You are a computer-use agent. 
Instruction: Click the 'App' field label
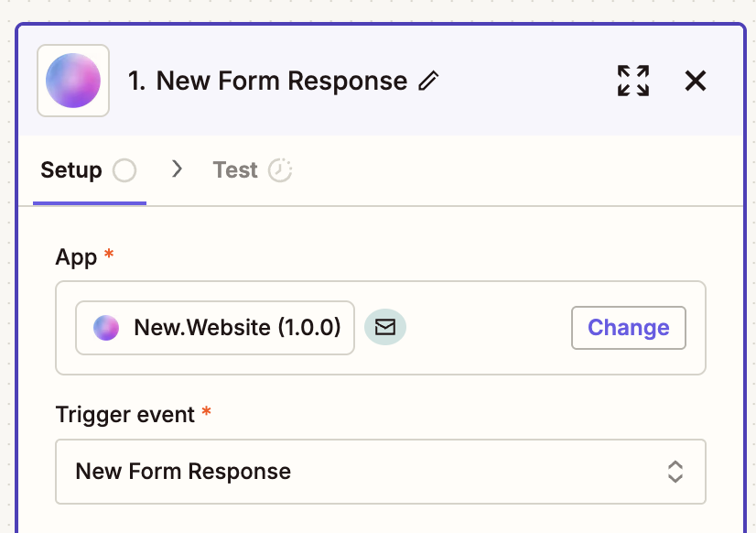[76, 257]
